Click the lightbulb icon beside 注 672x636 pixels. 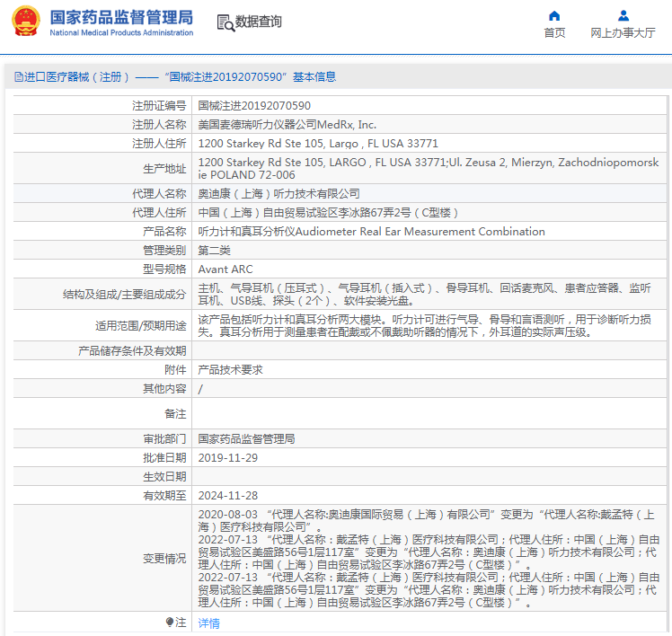pos(169,622)
